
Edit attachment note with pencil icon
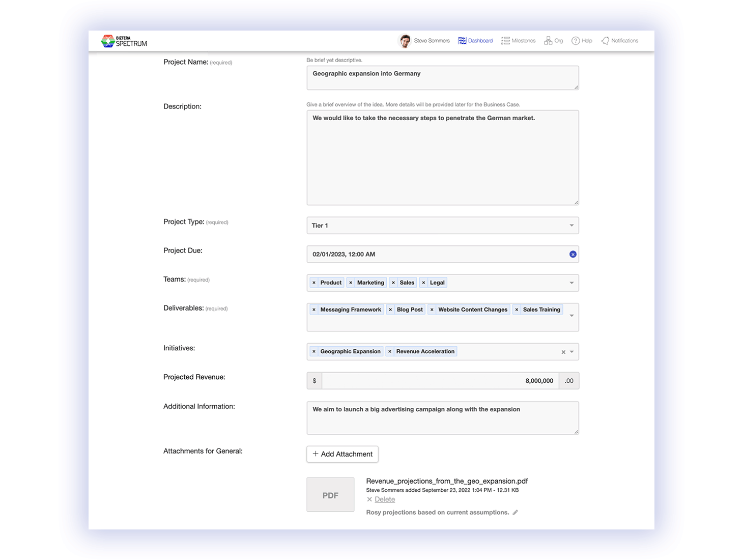tap(515, 513)
